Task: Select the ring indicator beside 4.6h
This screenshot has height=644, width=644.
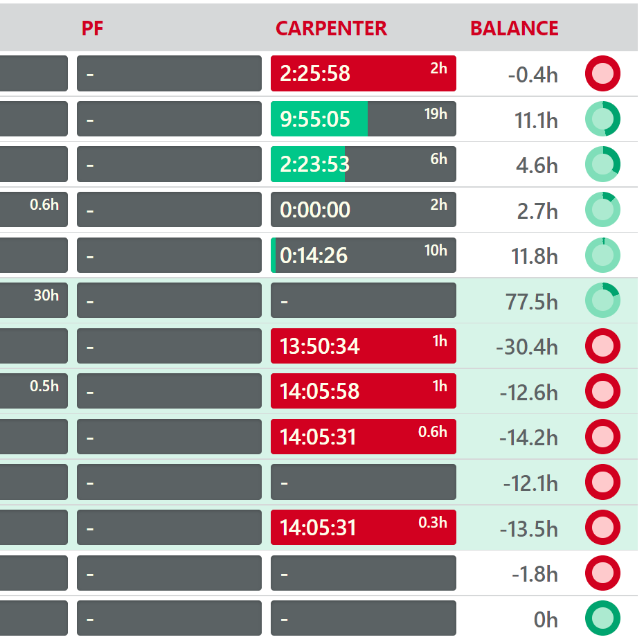Action: [602, 164]
